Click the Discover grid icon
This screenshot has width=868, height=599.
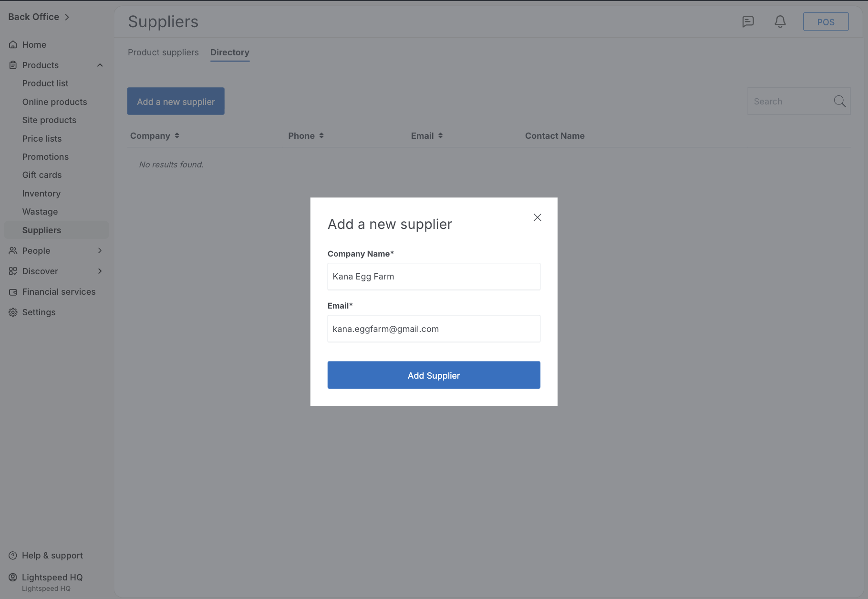[13, 271]
